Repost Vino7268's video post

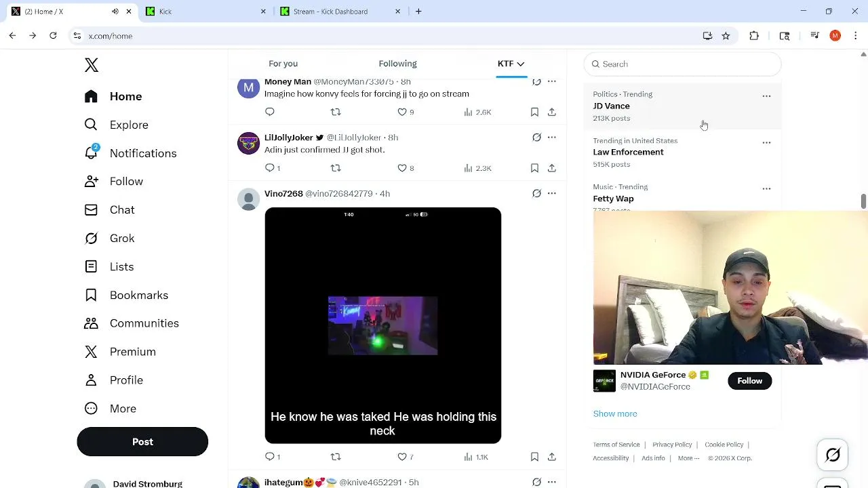[x=336, y=457]
